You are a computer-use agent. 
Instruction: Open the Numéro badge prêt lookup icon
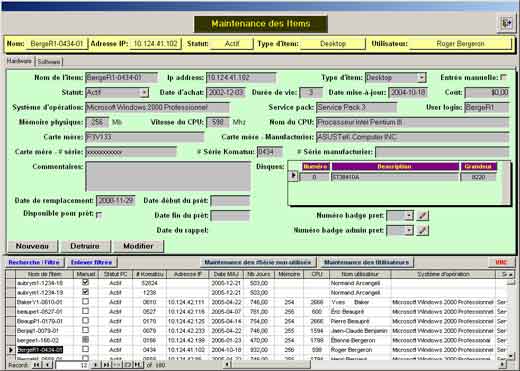pyautogui.click(x=423, y=215)
